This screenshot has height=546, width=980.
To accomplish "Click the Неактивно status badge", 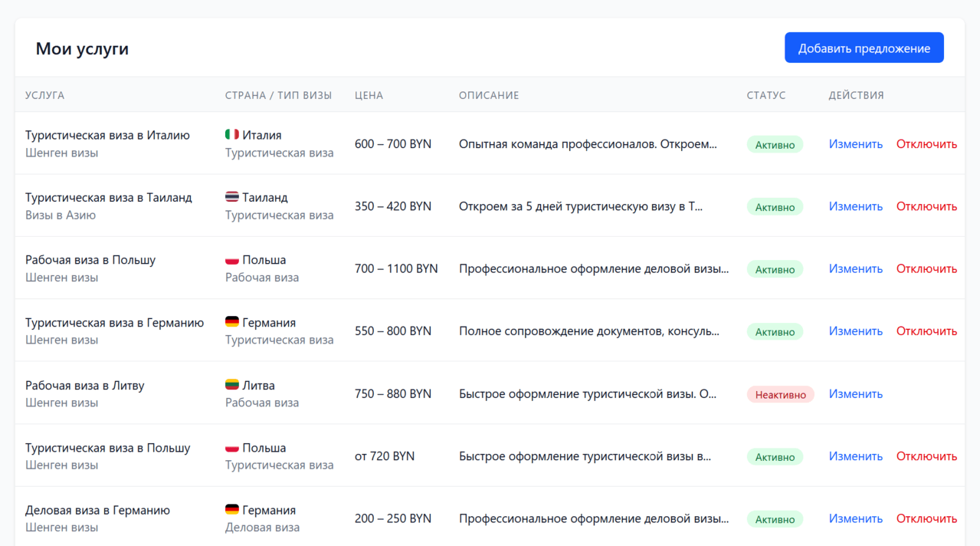I will (781, 394).
